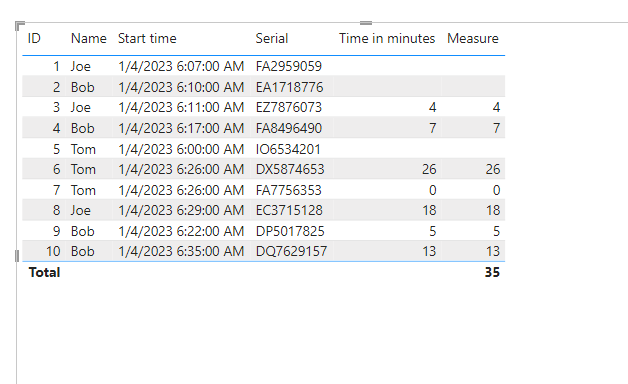Select serial cell DQ7629157

292,251
